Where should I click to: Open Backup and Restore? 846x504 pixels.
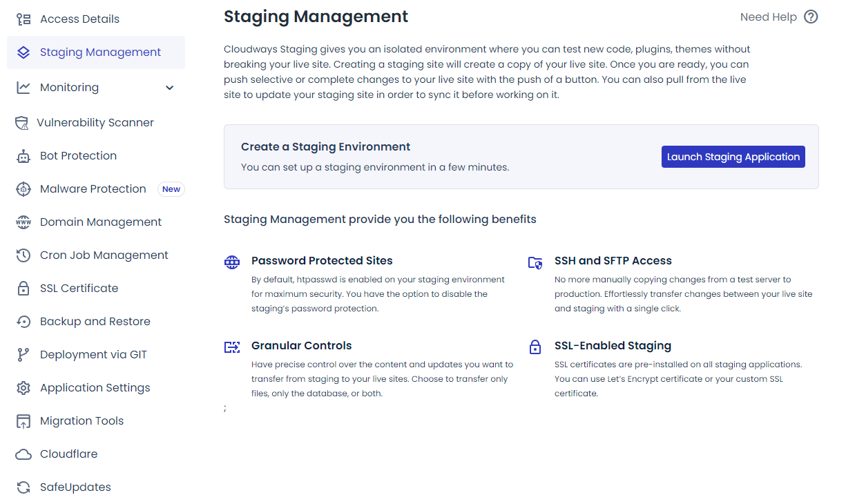pos(96,322)
